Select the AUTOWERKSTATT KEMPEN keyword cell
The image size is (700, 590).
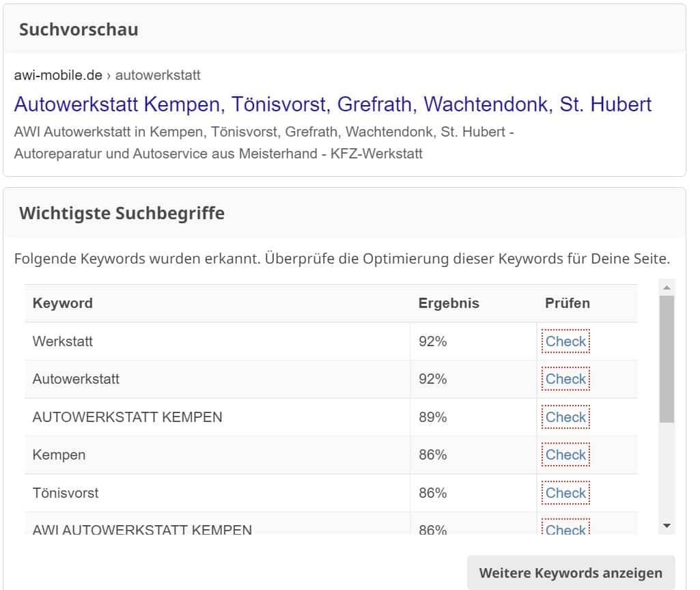point(217,417)
